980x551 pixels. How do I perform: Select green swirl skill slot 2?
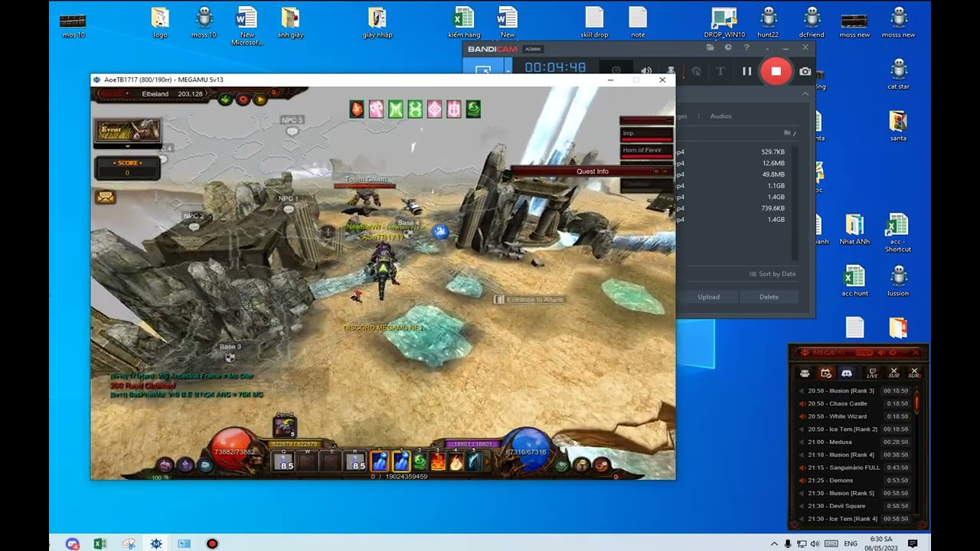pyautogui.click(x=419, y=461)
